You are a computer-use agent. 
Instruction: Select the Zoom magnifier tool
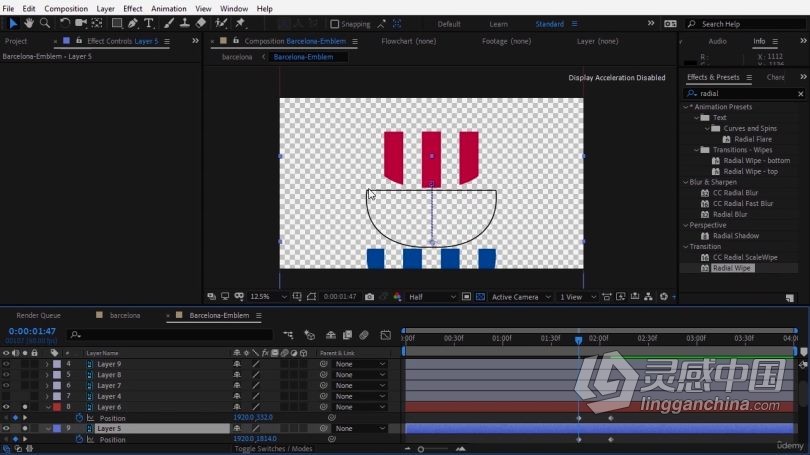(x=45, y=23)
